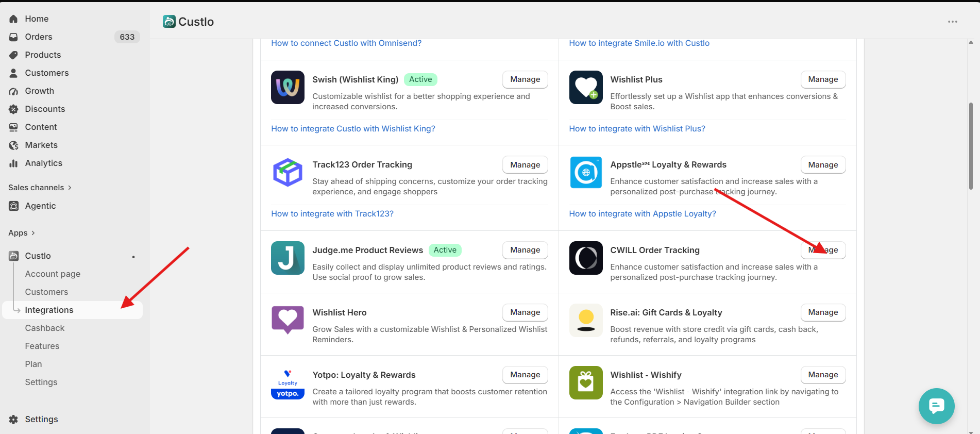Viewport: 980px width, 434px height.
Task: Click Manage for Swish (Wishlist King)
Action: click(x=525, y=79)
